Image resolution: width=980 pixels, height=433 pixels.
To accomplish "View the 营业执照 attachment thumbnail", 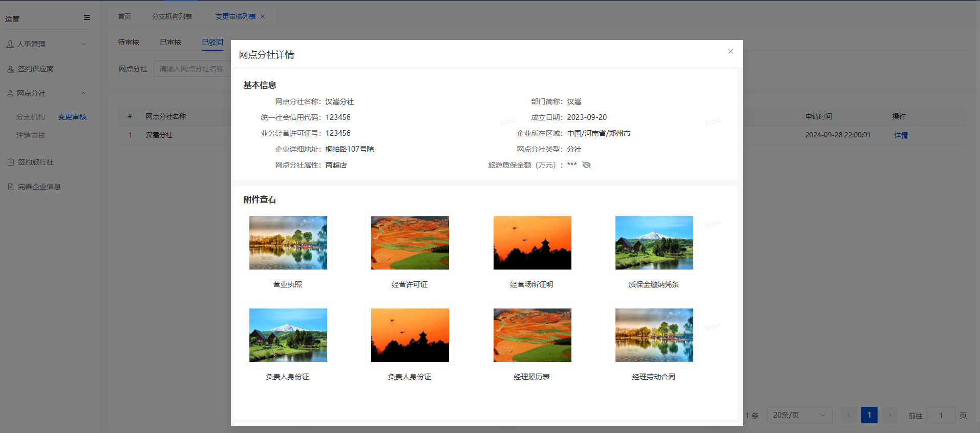I will [288, 243].
